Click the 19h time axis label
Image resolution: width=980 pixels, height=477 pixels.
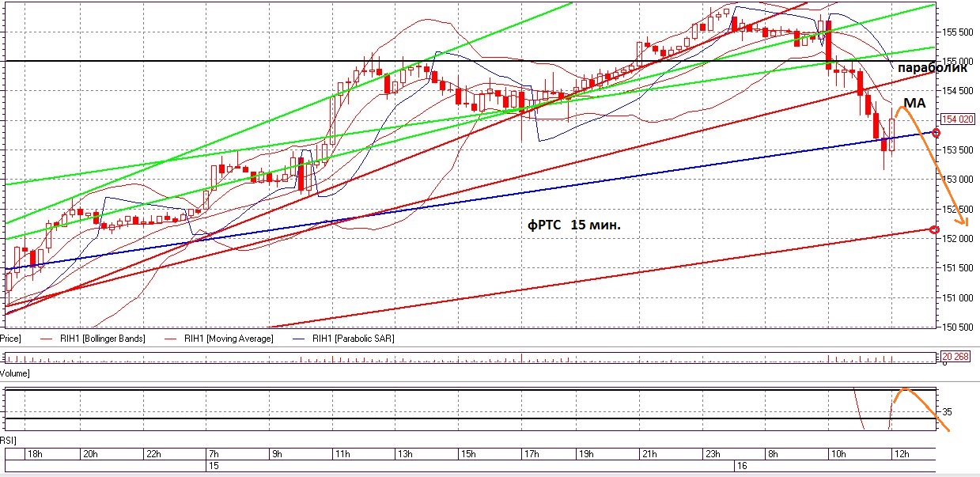coord(586,454)
